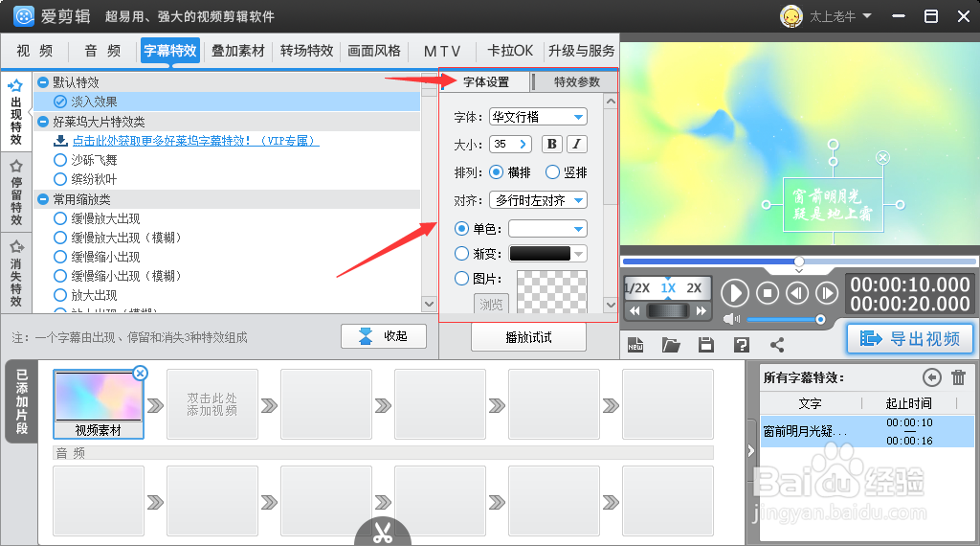The width and height of the screenshot is (980, 546).
Task: Remove the video clip thumbnail with X
Action: tap(140, 374)
